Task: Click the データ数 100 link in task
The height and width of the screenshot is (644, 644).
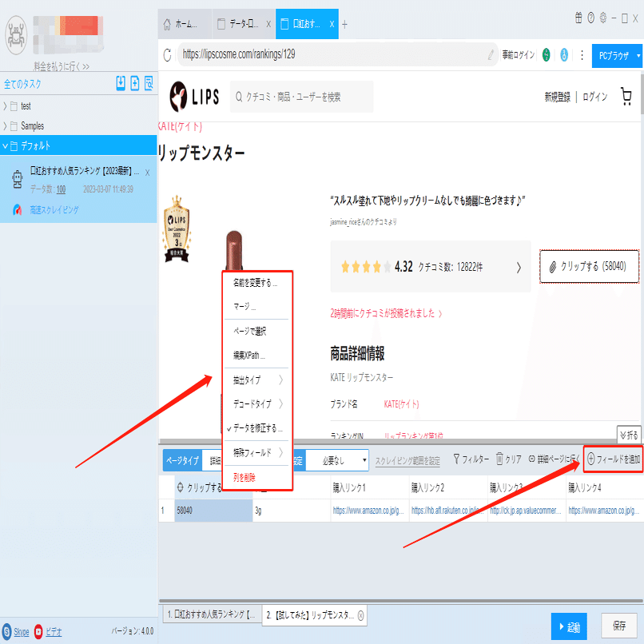Action: [x=61, y=189]
